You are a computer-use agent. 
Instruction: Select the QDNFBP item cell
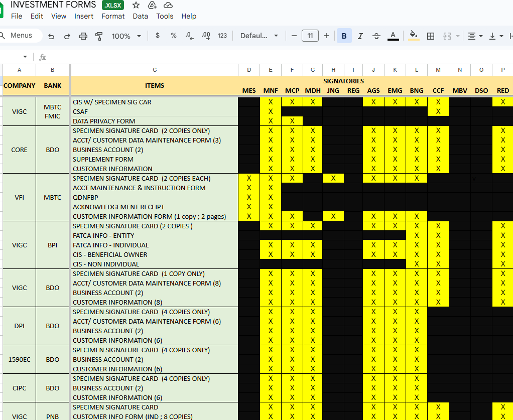pyautogui.click(x=155, y=198)
